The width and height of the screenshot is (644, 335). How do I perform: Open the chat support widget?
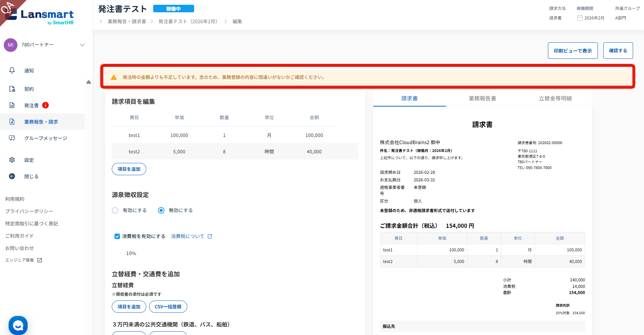pyautogui.click(x=18, y=325)
